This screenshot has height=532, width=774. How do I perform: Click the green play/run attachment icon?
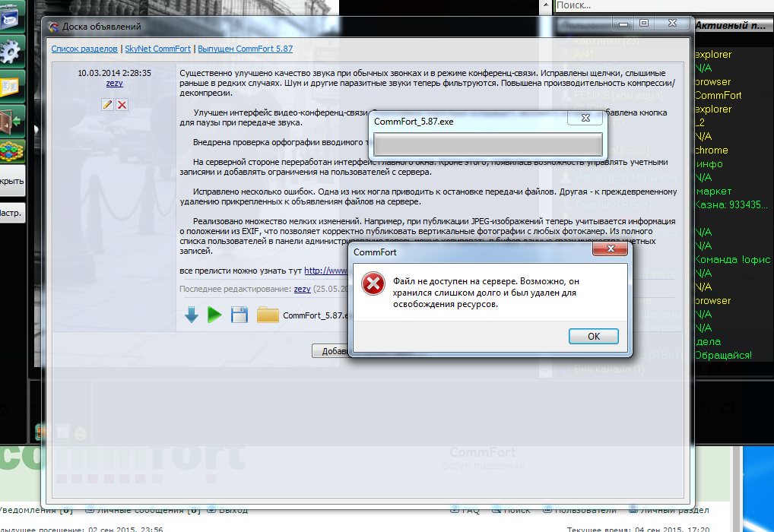pos(214,315)
